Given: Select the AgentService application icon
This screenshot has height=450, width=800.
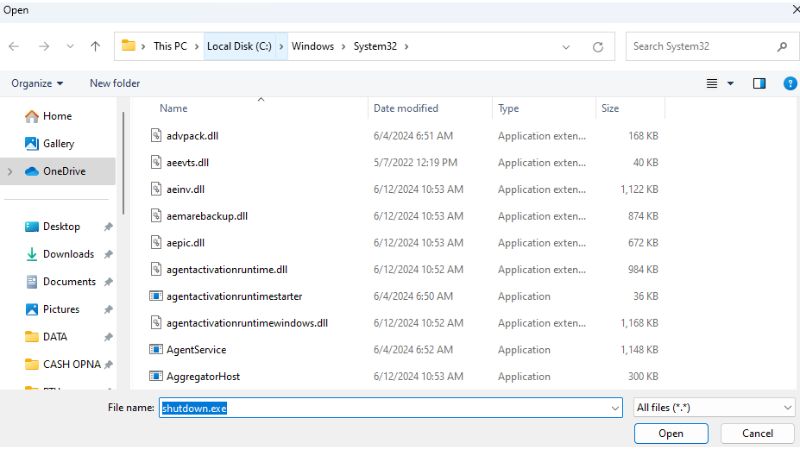Looking at the screenshot, I should pos(156,350).
